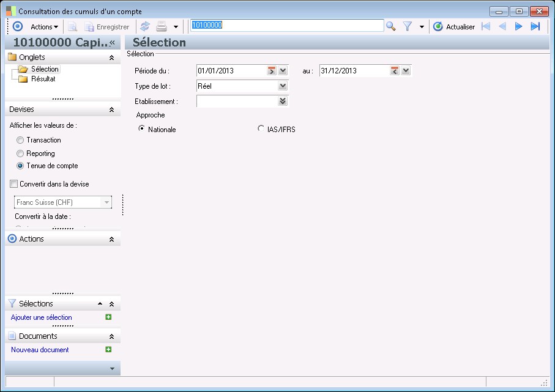The width and height of the screenshot is (555, 392).
Task: Click the printer icon
Action: pos(162,26)
